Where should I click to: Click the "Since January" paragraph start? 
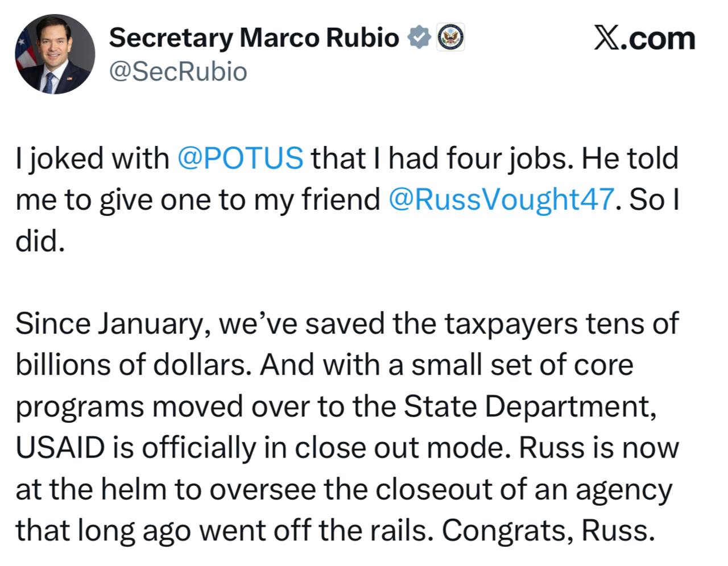tap(111, 323)
